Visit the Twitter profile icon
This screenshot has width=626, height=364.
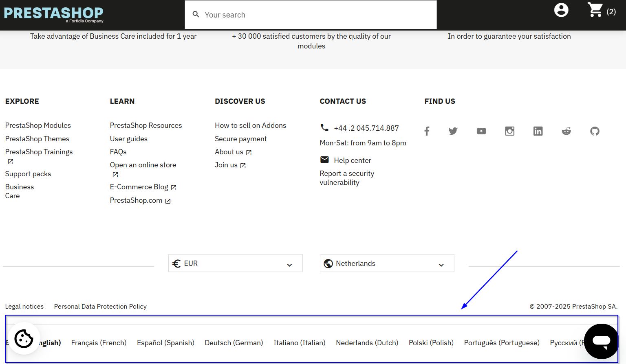coord(453,131)
